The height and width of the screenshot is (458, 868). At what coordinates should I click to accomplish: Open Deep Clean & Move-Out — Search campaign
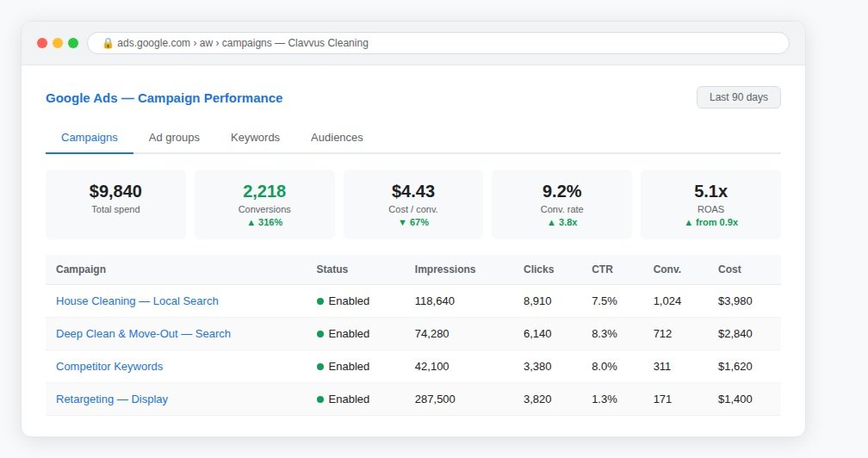(143, 334)
